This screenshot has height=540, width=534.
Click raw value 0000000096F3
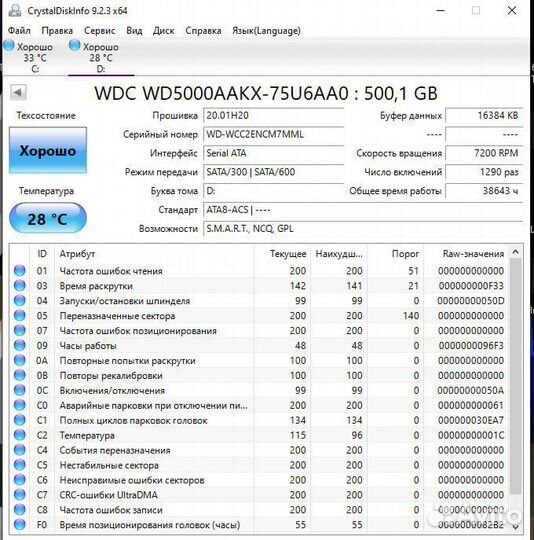click(x=471, y=345)
